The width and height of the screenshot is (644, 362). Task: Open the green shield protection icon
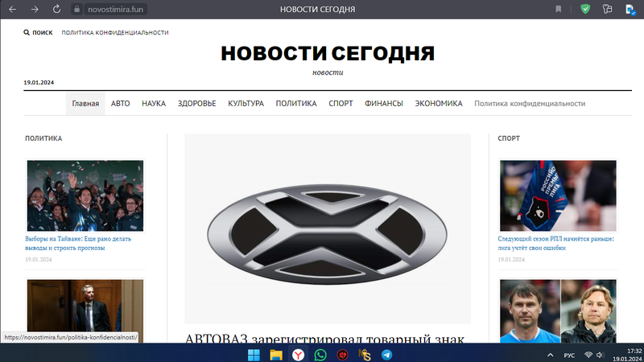585,9
